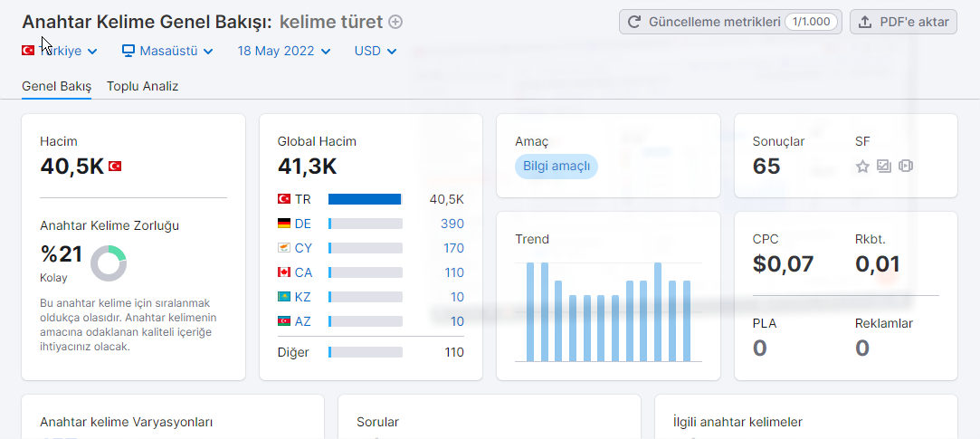Click the 1/1.000 counter badge
Screen dimensions: 980x439
click(811, 23)
